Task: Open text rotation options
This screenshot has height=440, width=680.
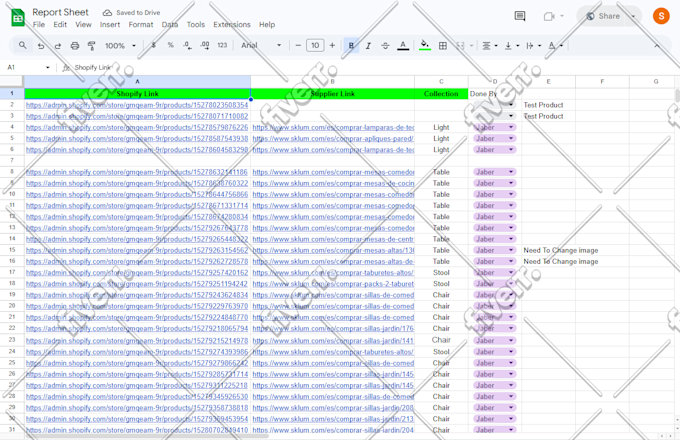Action: tap(555, 46)
